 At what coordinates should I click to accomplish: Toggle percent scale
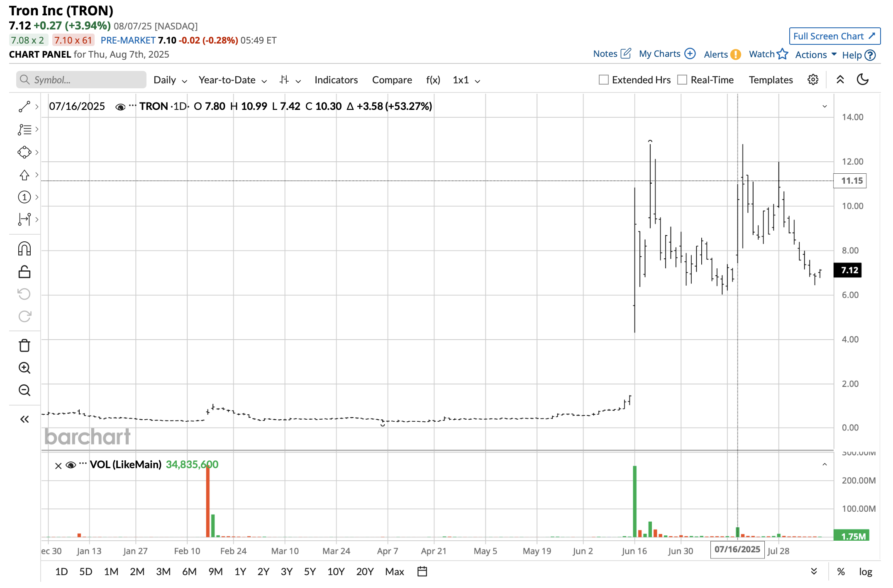(841, 572)
